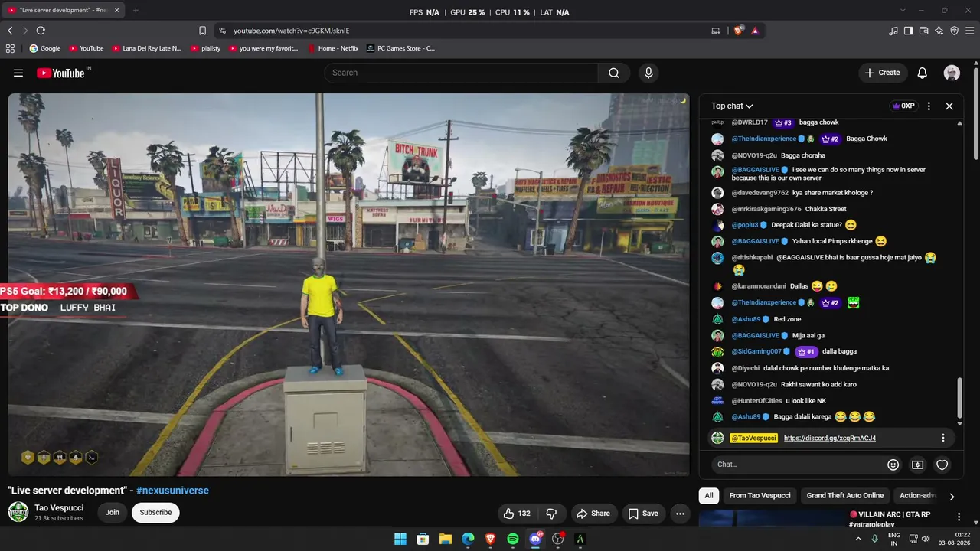Open the account avatar menu
The width and height of the screenshot is (980, 551).
coord(952,73)
